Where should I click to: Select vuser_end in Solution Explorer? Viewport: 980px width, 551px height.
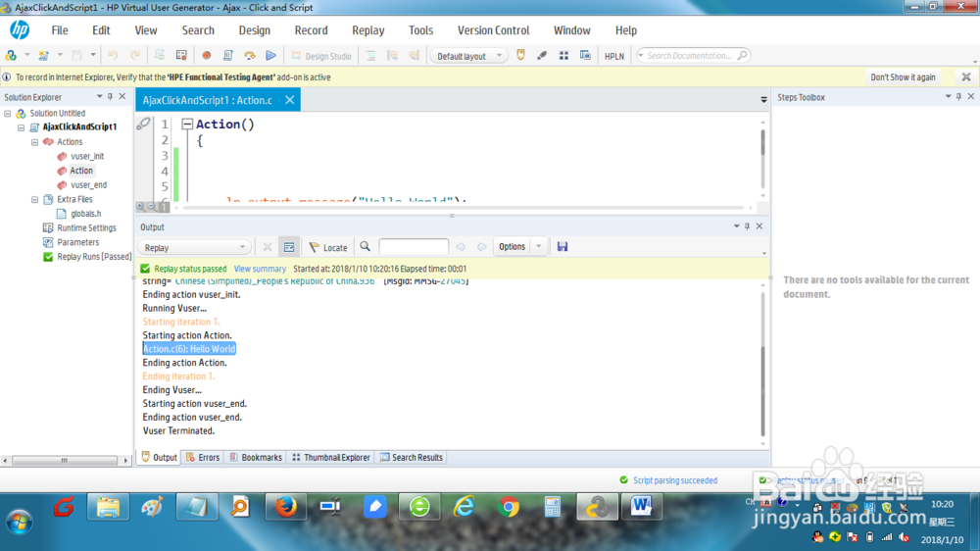tap(89, 185)
